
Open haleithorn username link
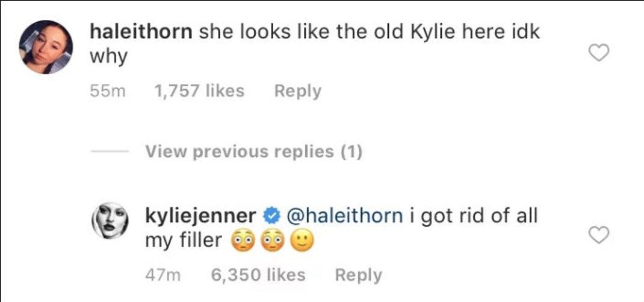(x=141, y=32)
